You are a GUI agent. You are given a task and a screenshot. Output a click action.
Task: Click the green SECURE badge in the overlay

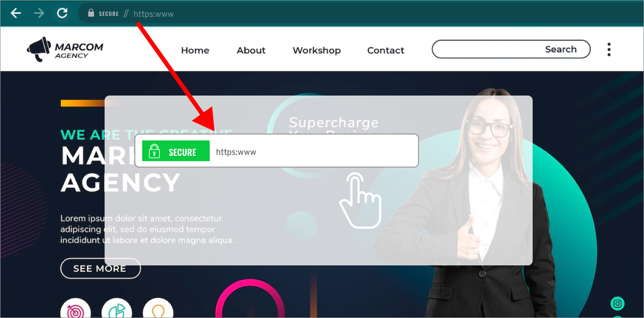(176, 151)
